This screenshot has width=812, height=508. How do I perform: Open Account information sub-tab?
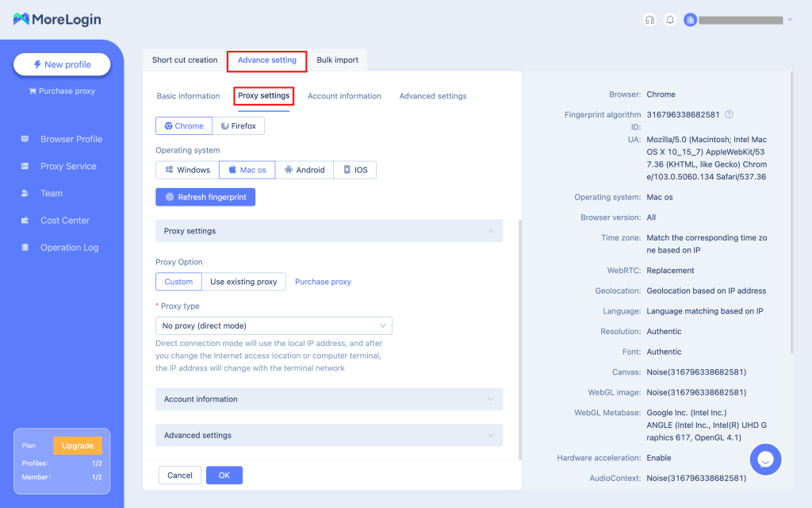click(344, 96)
